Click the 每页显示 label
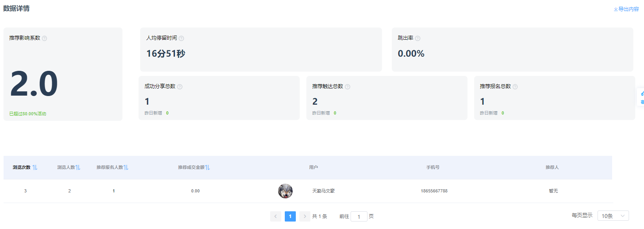This screenshot has width=644, height=229. click(582, 215)
